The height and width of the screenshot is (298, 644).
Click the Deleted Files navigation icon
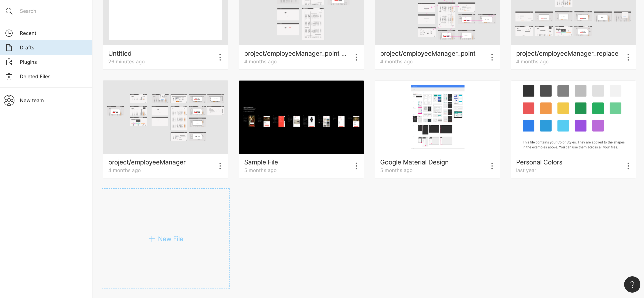point(9,76)
